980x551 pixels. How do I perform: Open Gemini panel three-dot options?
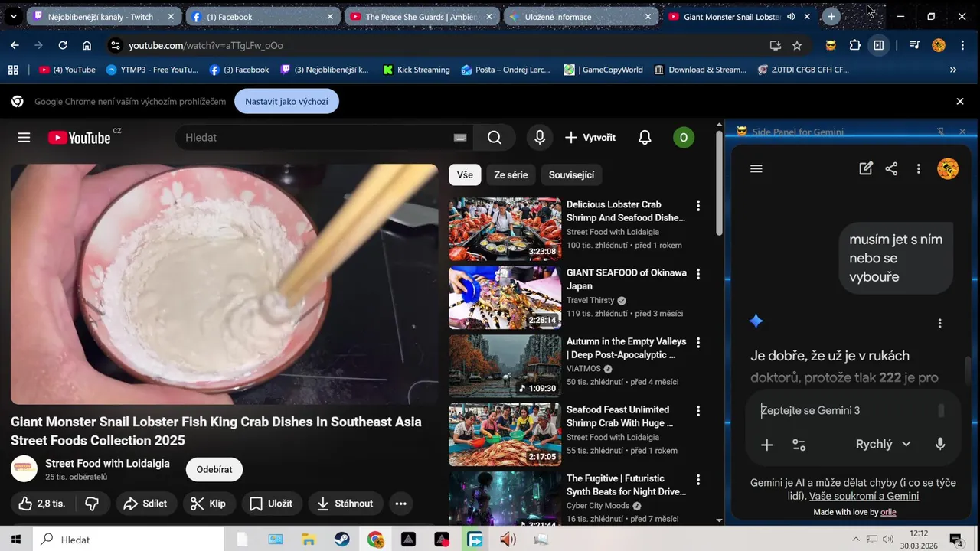click(x=918, y=169)
